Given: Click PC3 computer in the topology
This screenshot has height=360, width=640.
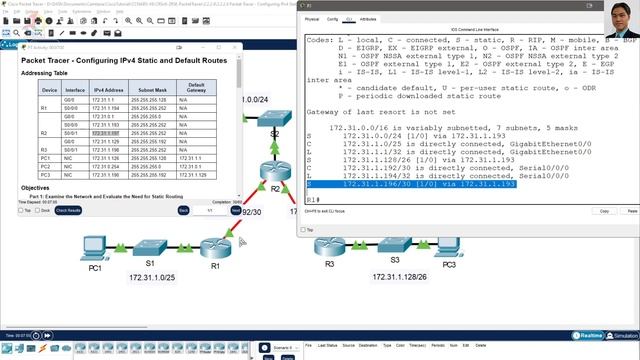Looking at the screenshot, I should (449, 247).
